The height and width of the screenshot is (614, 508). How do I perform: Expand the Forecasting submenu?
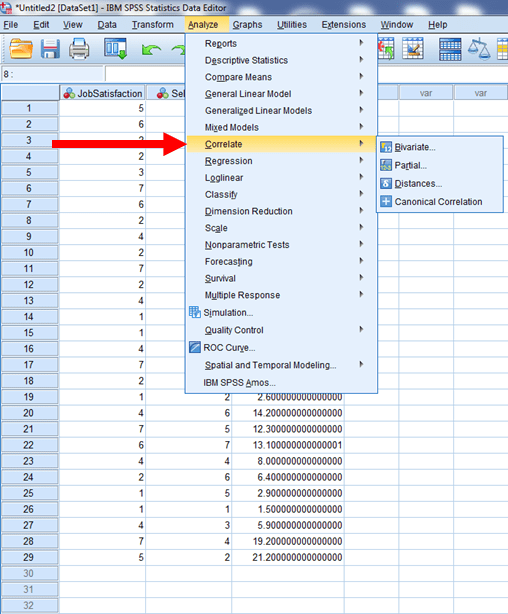pyautogui.click(x=281, y=262)
